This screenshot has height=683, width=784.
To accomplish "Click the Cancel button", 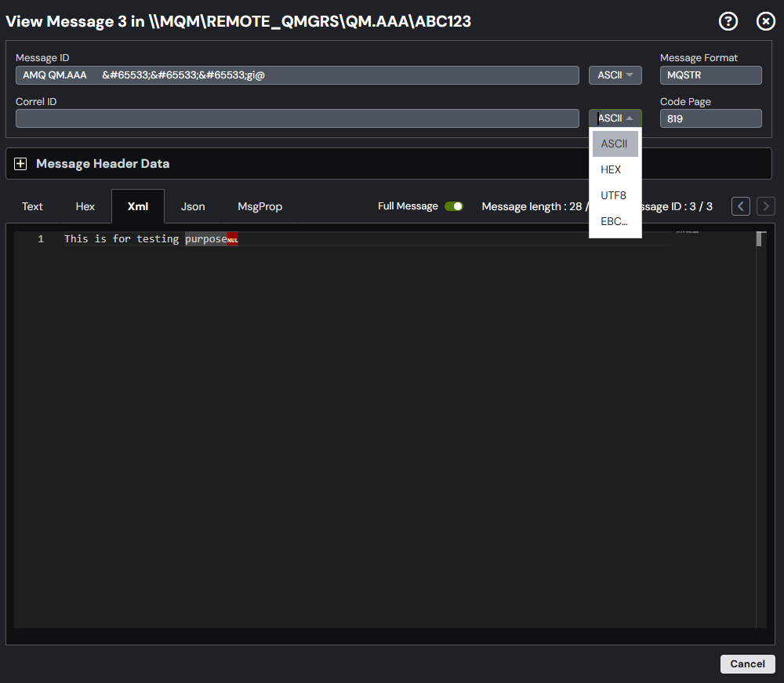I will click(747, 663).
